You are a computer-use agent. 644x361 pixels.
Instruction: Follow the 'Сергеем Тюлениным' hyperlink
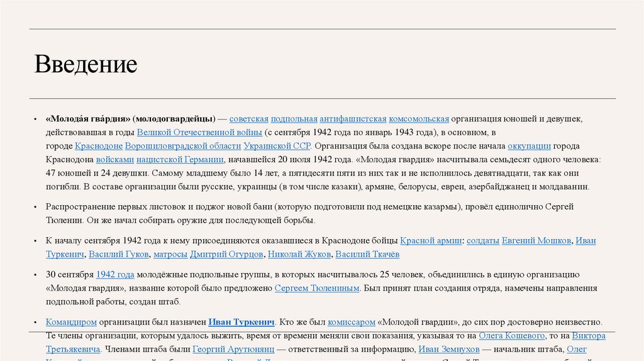coord(317,288)
